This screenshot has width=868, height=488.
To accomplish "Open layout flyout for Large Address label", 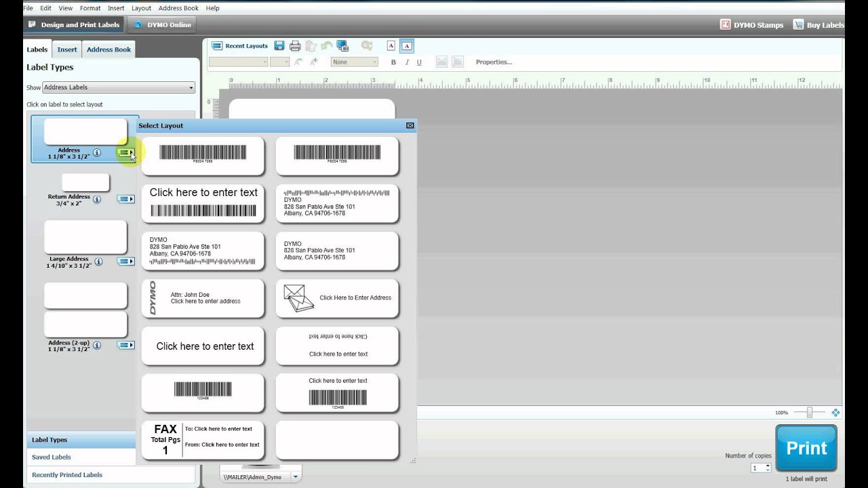I will point(126,262).
